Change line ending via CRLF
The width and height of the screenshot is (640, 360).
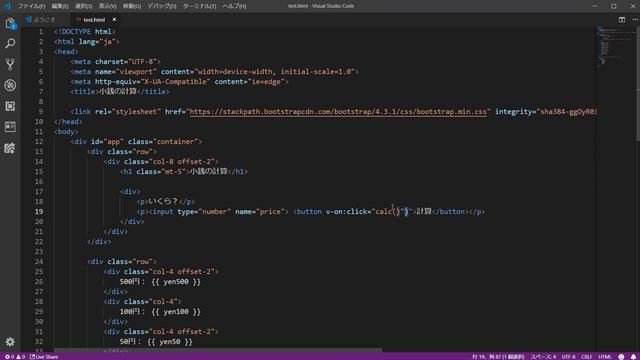587,357
